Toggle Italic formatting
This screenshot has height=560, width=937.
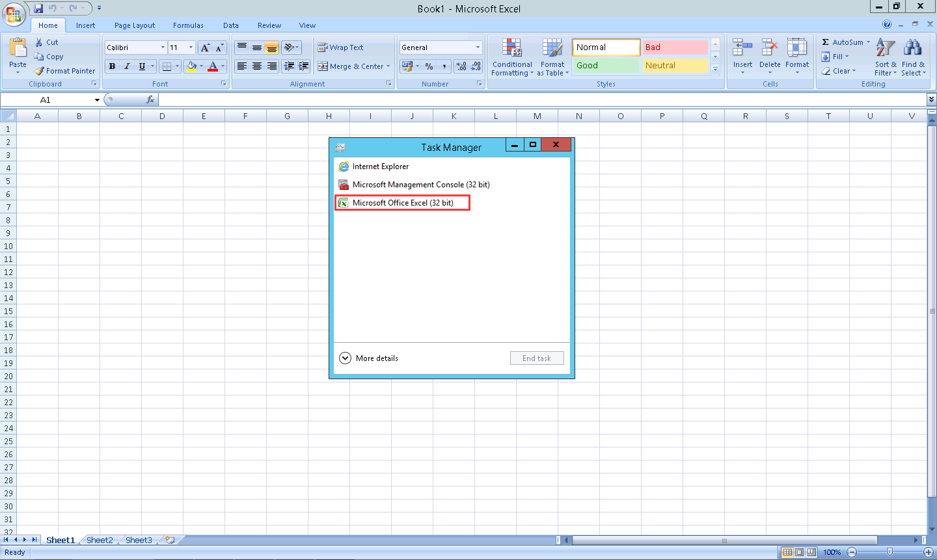click(127, 66)
